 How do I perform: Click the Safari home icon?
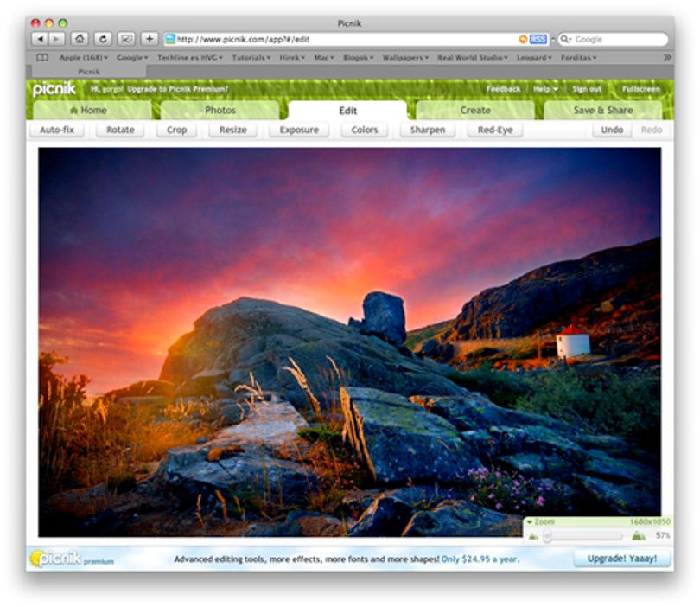tap(80, 39)
